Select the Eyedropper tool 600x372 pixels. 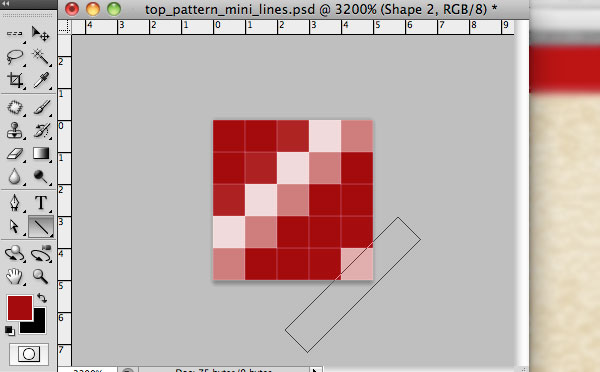click(x=41, y=80)
